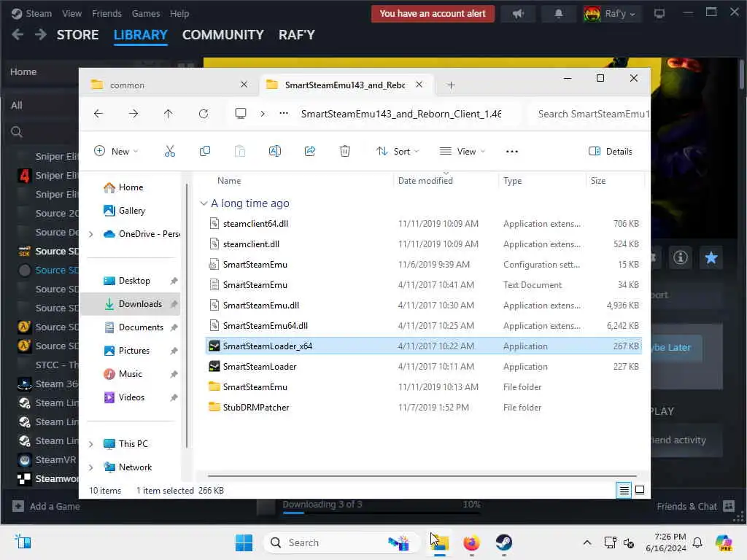
Task: Click the Copy icon in Explorer toolbar
Action: click(x=205, y=152)
